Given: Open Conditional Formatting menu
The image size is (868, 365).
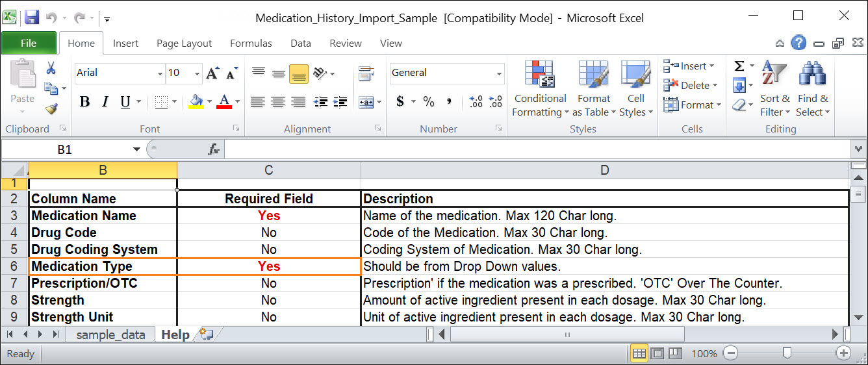Looking at the screenshot, I should pyautogui.click(x=539, y=89).
